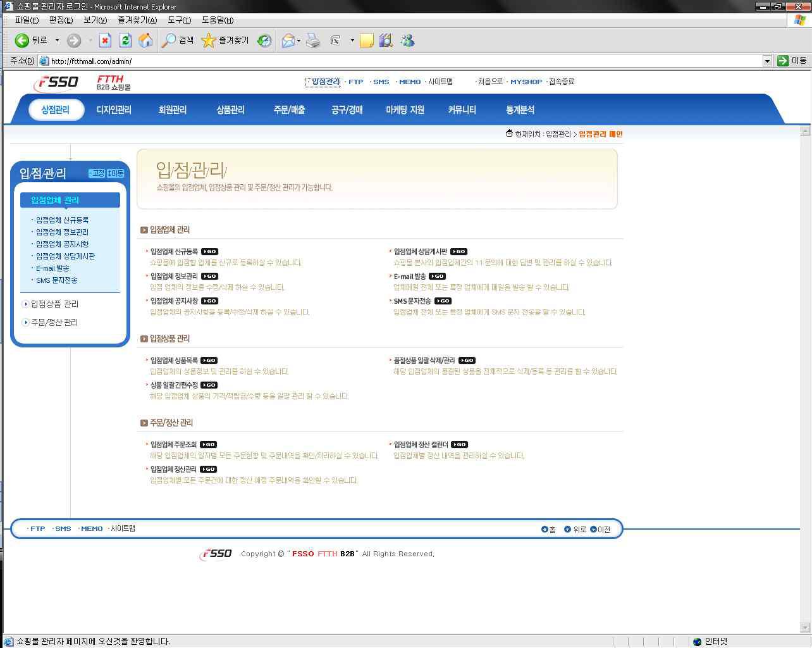Viewport: 812px width, 648px height.
Task: Open the Forward button history dropdown arrow
Action: tap(90, 40)
